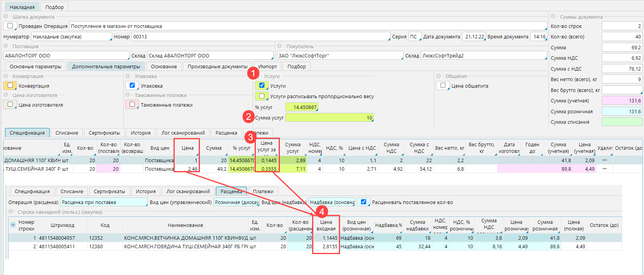Click the delete dash icon in first specification row
644x275 pixels.
pos(604,160)
